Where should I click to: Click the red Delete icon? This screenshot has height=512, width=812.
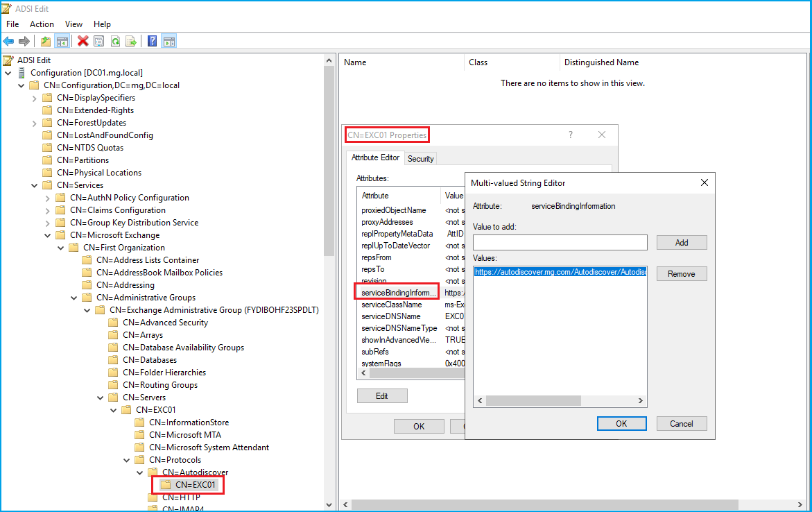coord(83,42)
